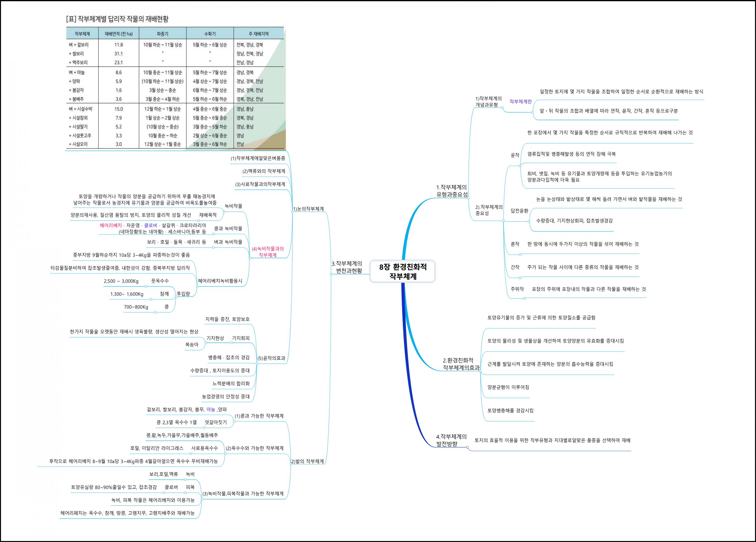The height and width of the screenshot is (542, 756).
Task: Click node (3)녹비작물,피복작물과 가능한 작부체계
Action: click(x=243, y=494)
